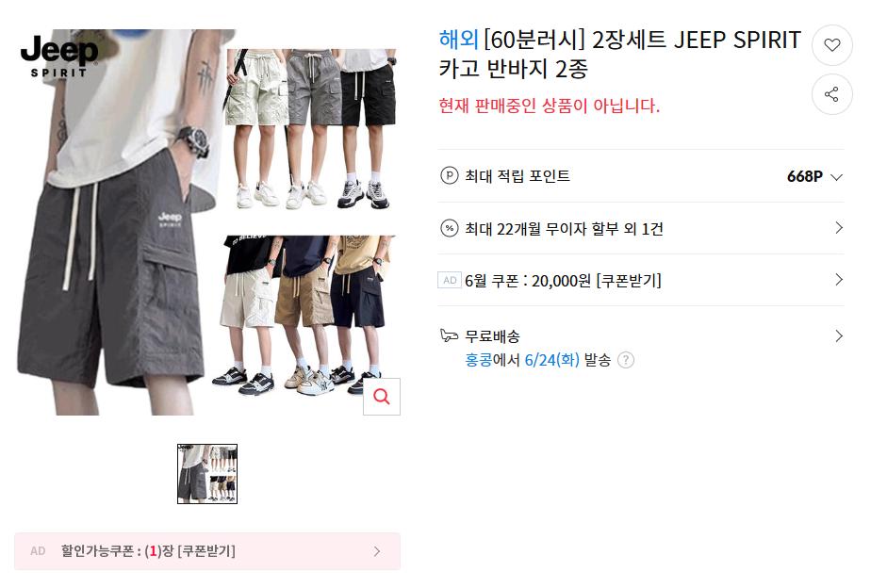Click the heart wishlist icon
Screen dimensions: 887x588
[x=831, y=45]
